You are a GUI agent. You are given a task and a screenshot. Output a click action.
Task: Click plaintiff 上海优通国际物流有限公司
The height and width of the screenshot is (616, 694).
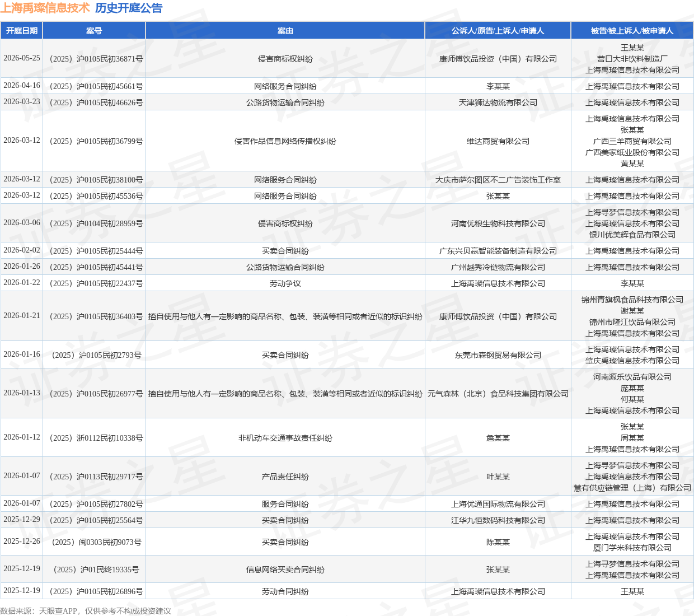tap(498, 504)
